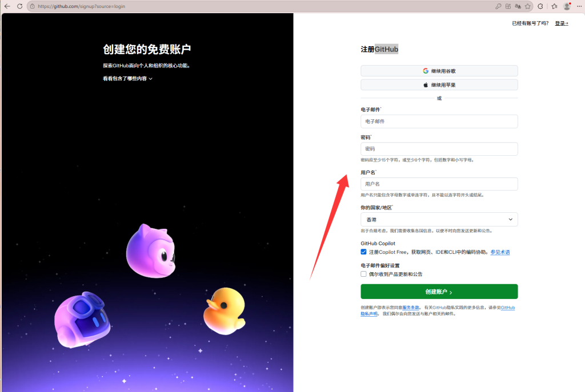Click the green 创建账户 button
Screen dimensions: 585x392
tap(439, 292)
